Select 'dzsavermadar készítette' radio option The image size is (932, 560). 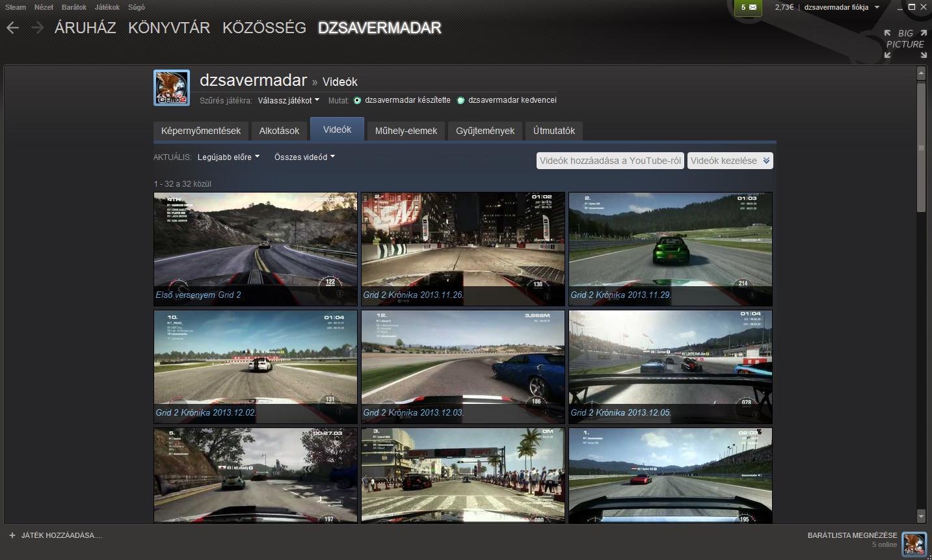[x=358, y=100]
